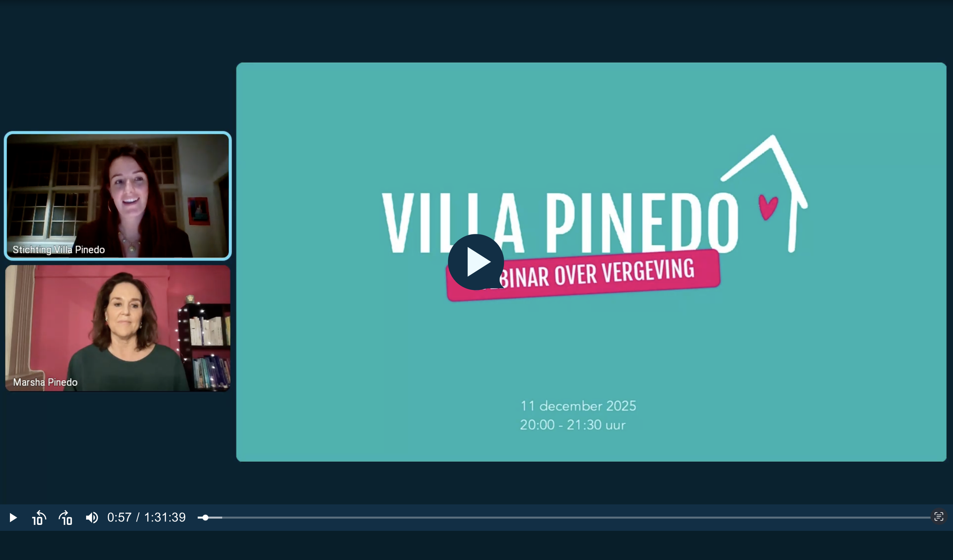
Task: Mute the volume speaker icon
Action: point(91,518)
